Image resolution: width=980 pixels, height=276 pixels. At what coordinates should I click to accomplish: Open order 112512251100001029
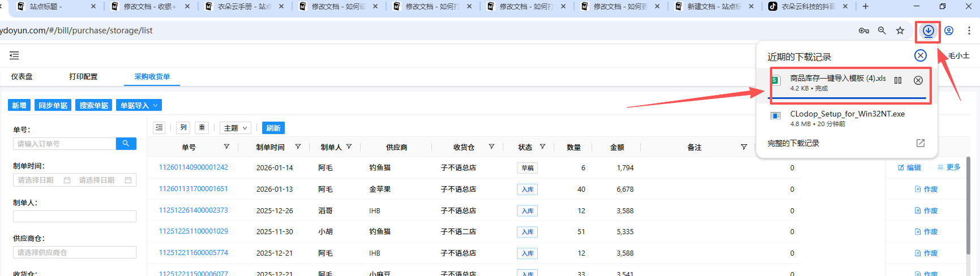pos(193,231)
